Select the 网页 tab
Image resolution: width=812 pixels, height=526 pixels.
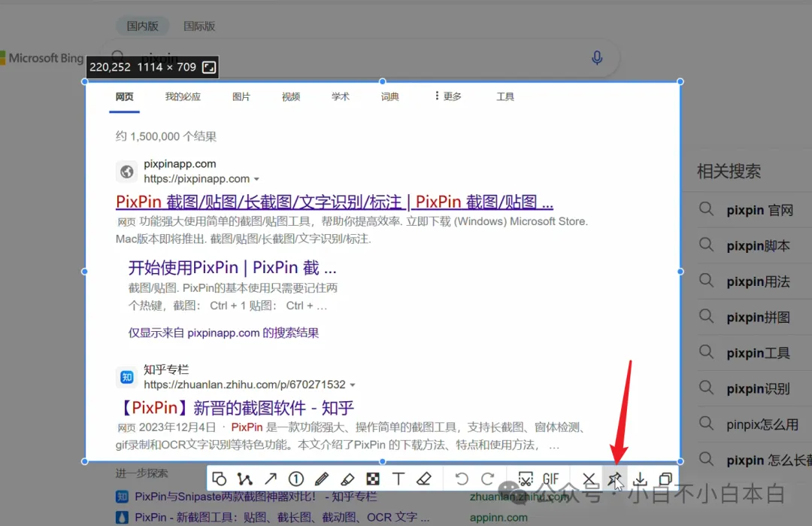[x=124, y=96]
